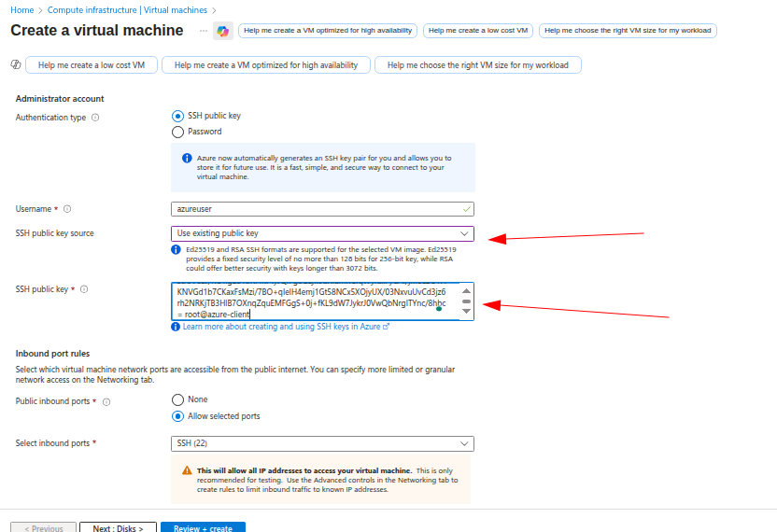Click lower 'right VM size for my workload' button
777x532 pixels.
point(478,65)
